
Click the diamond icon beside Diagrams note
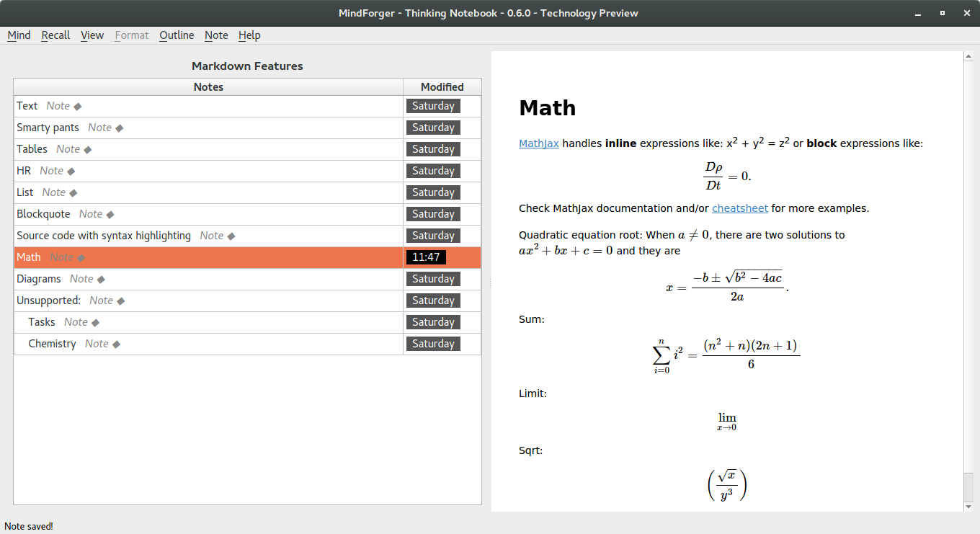click(101, 280)
